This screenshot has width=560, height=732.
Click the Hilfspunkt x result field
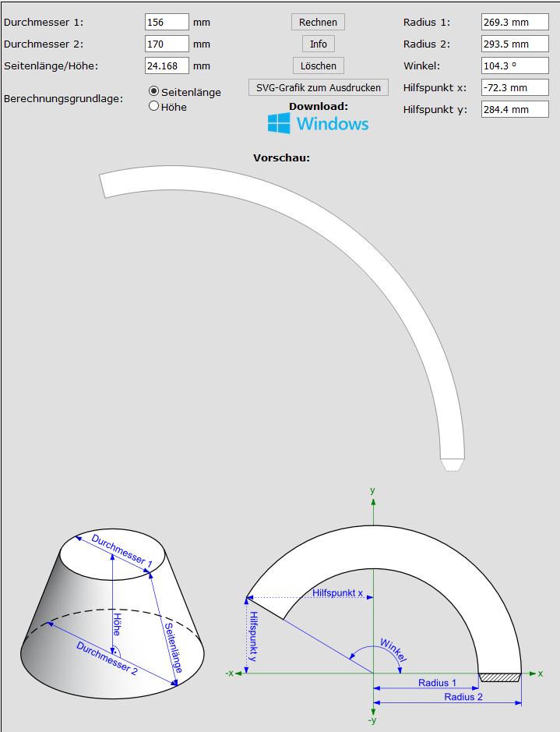[515, 88]
